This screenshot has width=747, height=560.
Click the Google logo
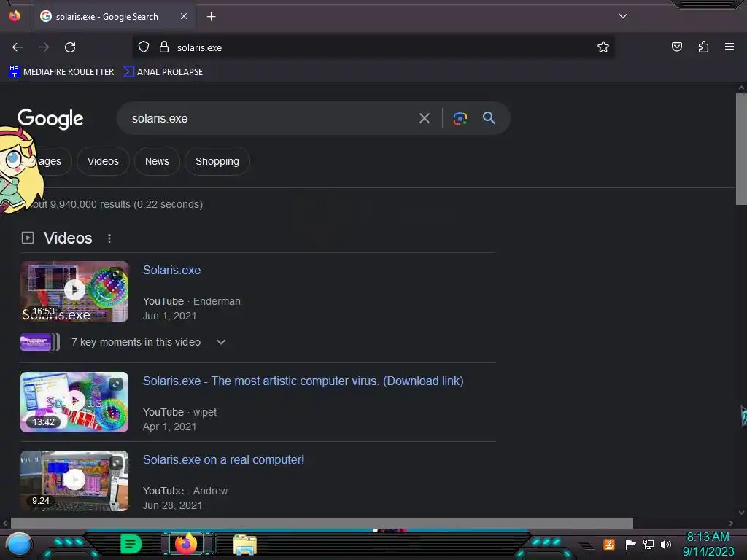50,119
